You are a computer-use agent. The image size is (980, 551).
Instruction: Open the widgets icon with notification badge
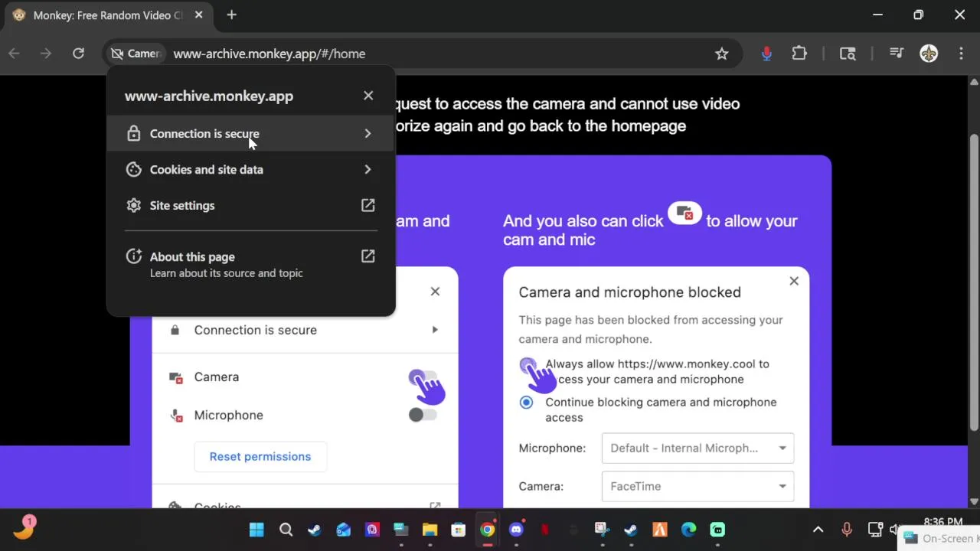click(24, 527)
